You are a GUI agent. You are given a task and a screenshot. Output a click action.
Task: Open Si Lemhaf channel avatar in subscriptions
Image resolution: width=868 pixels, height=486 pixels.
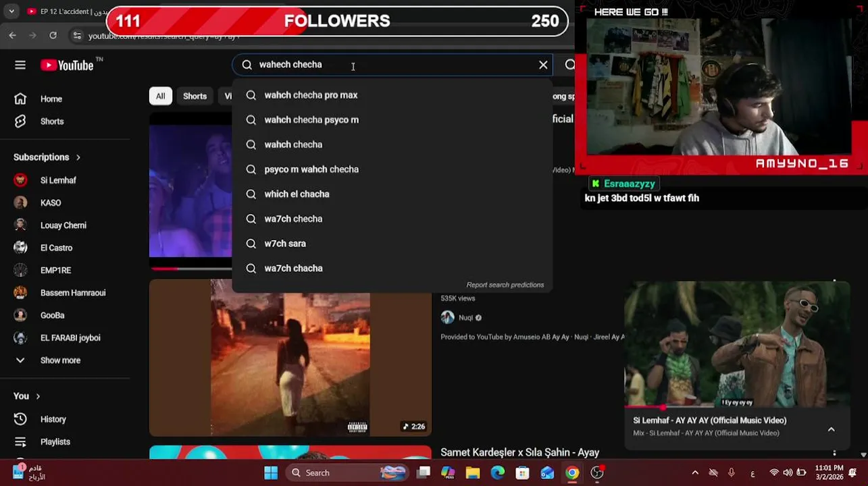[20, 180]
